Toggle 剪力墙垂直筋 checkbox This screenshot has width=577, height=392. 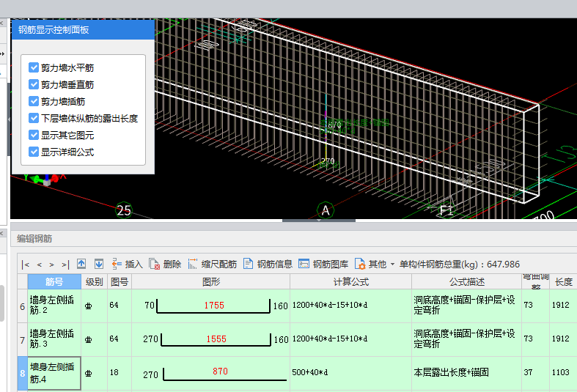[34, 84]
